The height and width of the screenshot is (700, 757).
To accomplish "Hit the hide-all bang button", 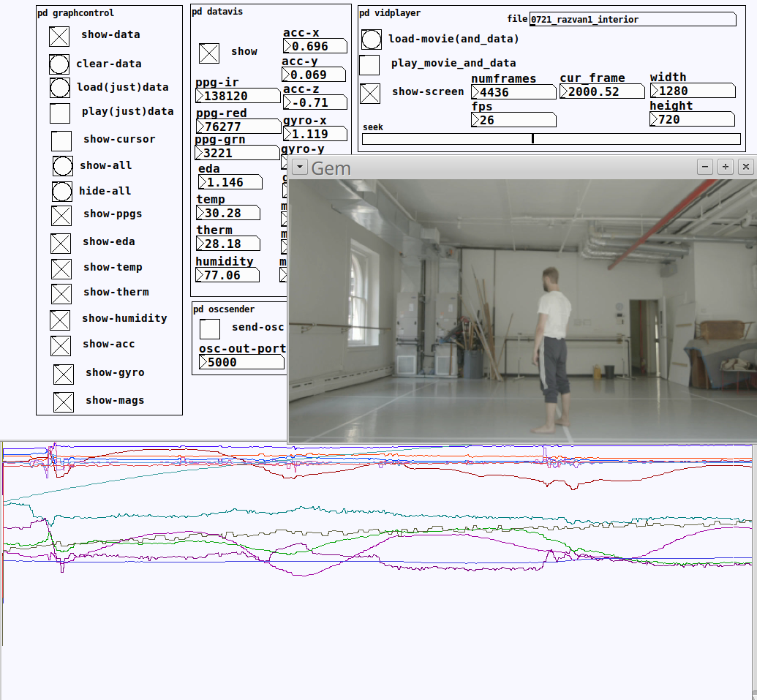I will [62, 192].
